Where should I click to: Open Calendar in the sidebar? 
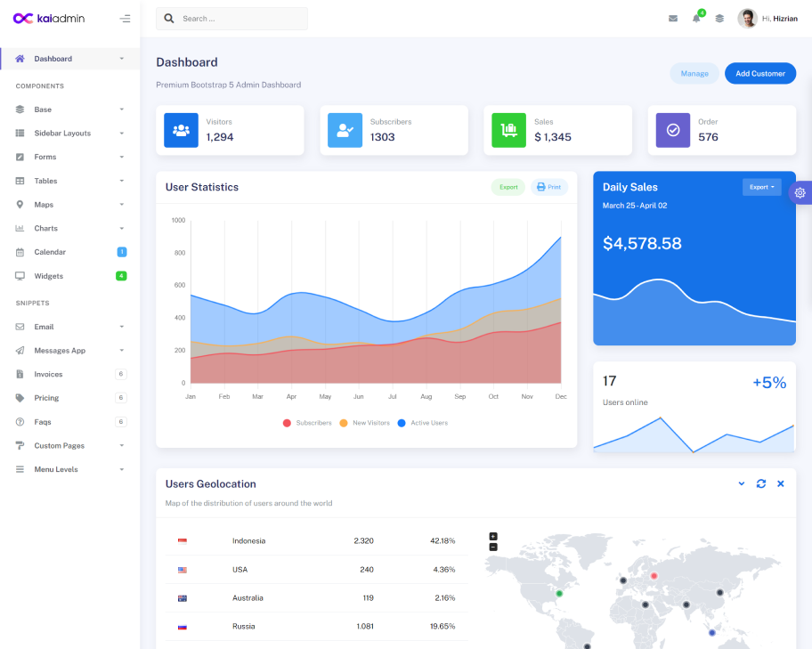click(50, 252)
